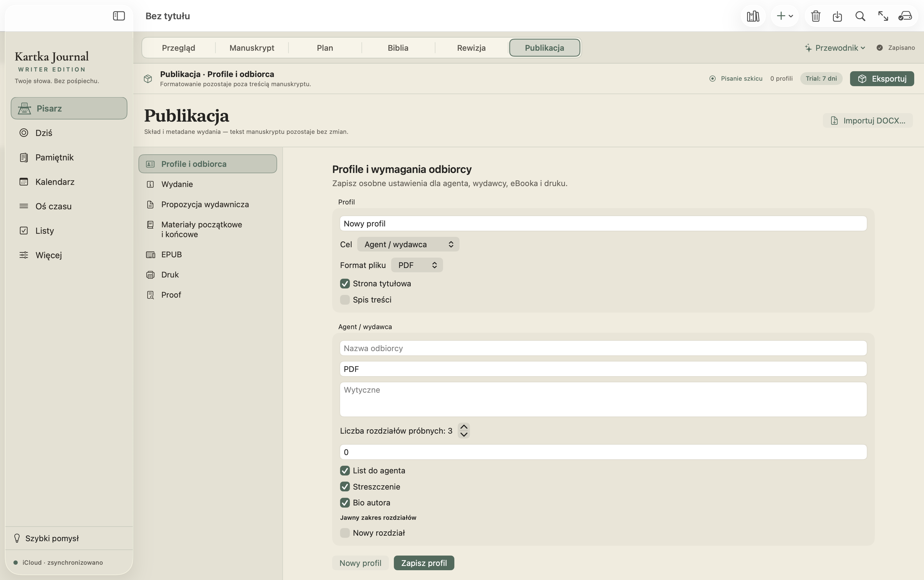Image resolution: width=924 pixels, height=580 pixels.
Task: Open Więcej in the sidebar
Action: (x=69, y=255)
